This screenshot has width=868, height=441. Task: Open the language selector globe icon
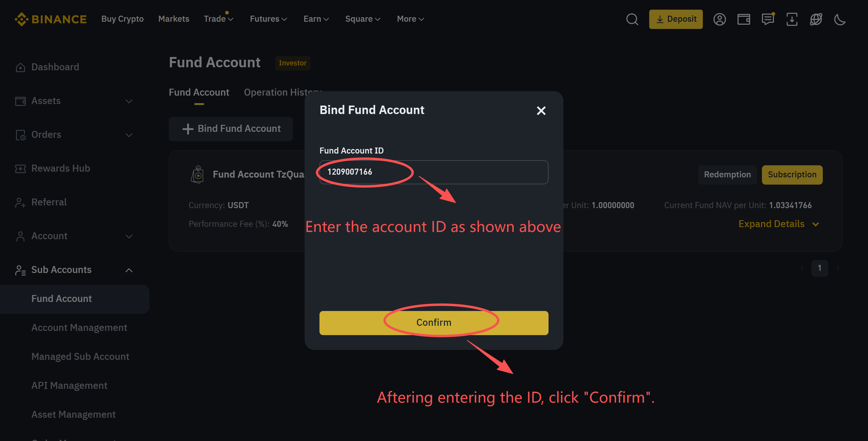[816, 19]
